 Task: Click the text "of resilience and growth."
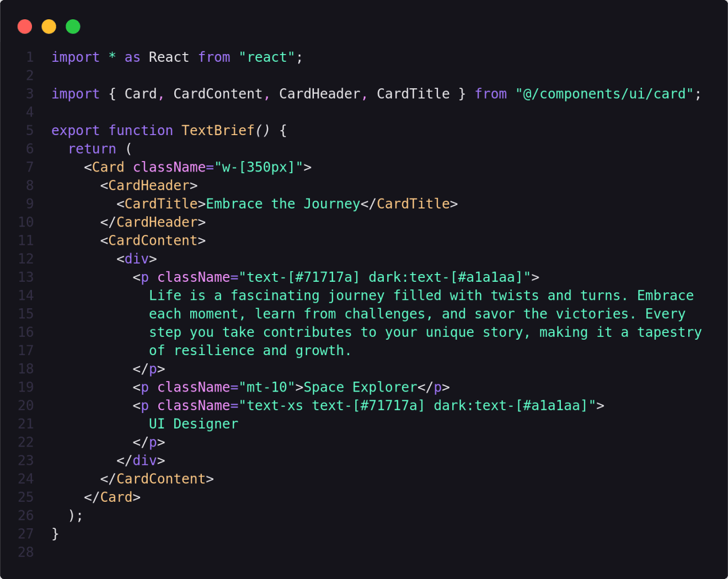click(250, 351)
